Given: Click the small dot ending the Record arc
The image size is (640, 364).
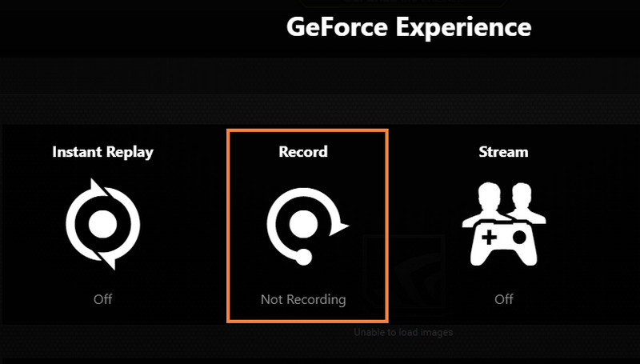Looking at the screenshot, I should pos(302,256).
